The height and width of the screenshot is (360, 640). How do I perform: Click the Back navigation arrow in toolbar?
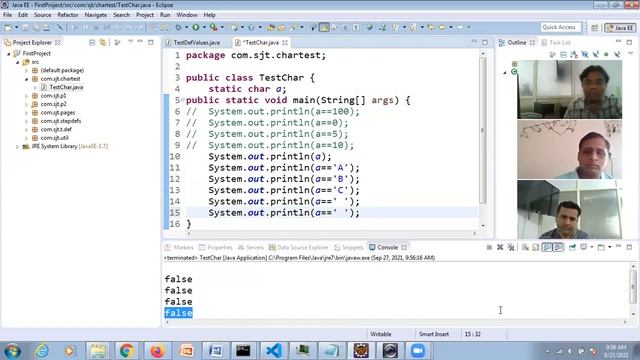(x=442, y=27)
